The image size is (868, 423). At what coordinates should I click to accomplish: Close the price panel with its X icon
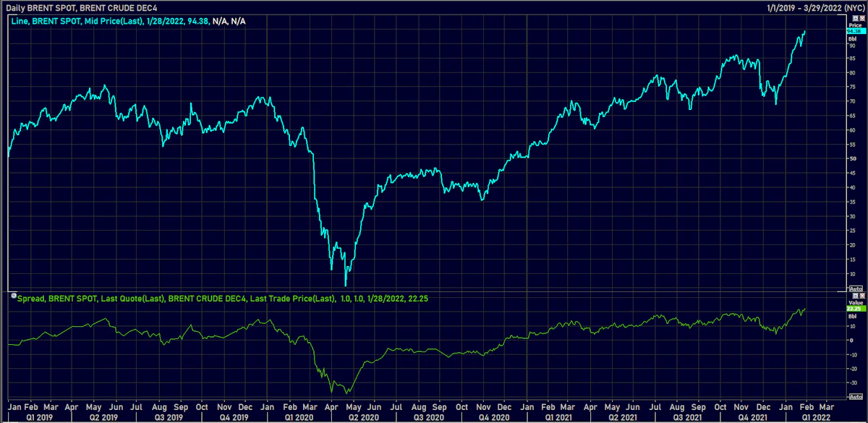point(862,18)
